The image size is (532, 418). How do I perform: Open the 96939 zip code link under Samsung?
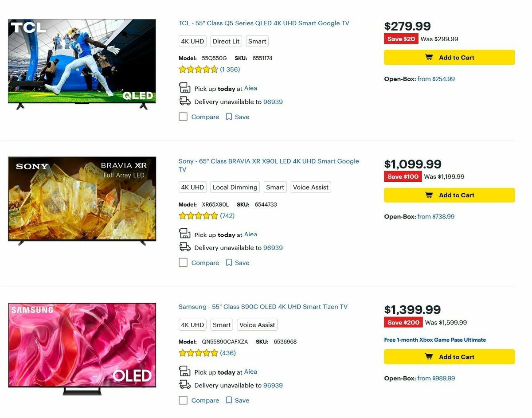point(273,385)
